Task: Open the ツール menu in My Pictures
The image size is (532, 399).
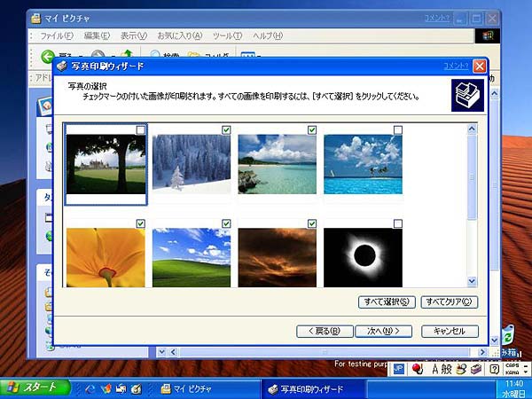Action: click(x=227, y=35)
